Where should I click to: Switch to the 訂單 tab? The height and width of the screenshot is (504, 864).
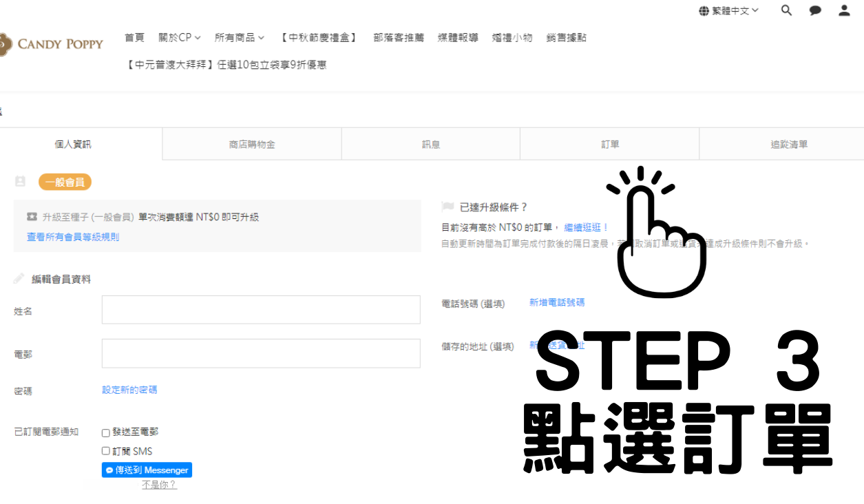point(609,144)
